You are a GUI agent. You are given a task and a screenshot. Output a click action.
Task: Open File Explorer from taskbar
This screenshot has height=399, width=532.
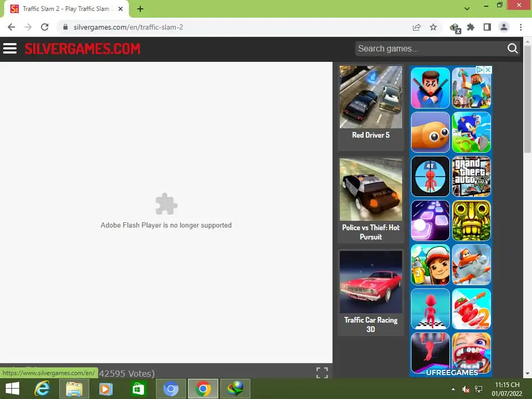74,389
